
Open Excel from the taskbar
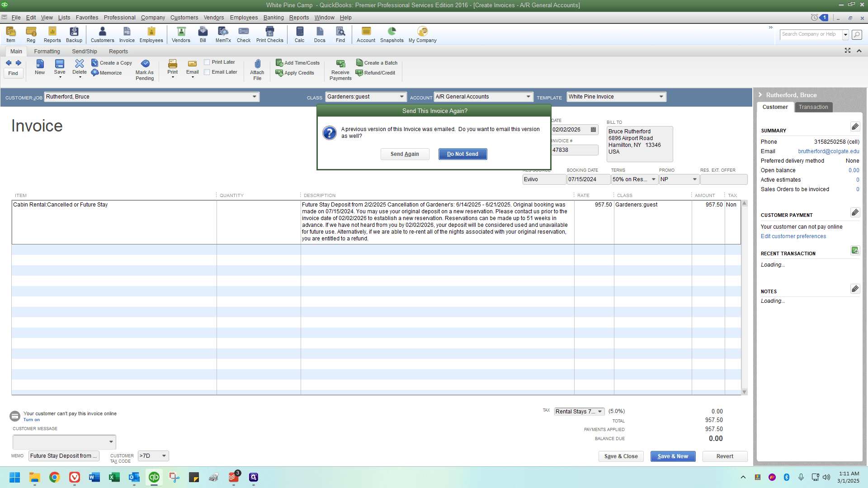point(114,477)
